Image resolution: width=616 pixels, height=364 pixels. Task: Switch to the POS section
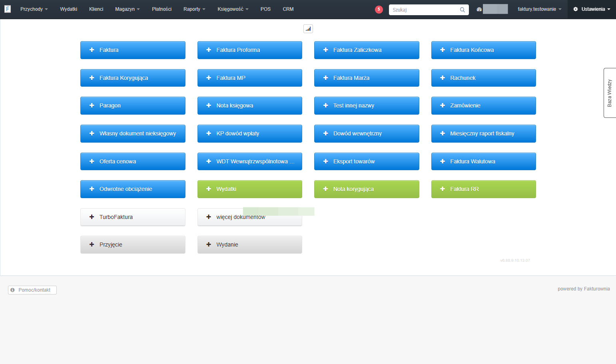[265, 9]
